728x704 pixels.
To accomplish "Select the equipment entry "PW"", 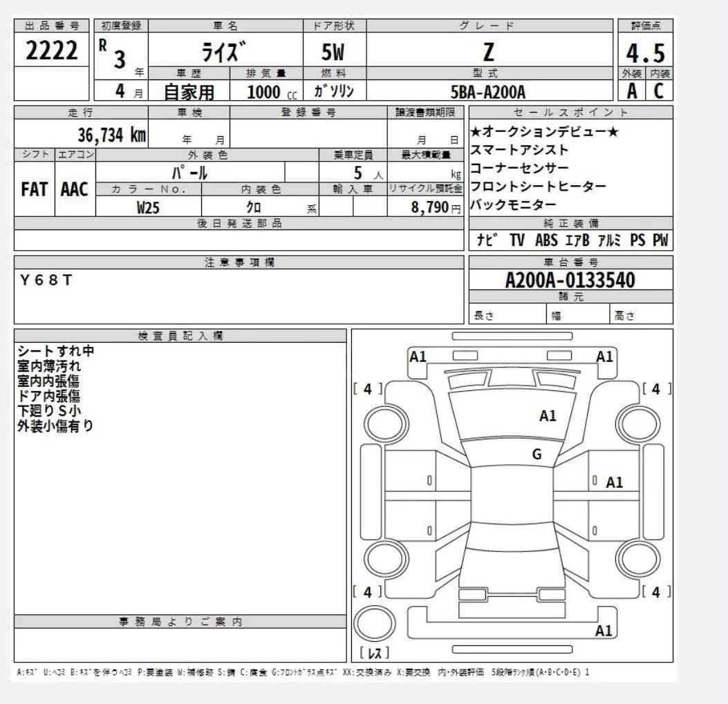I will 660,240.
